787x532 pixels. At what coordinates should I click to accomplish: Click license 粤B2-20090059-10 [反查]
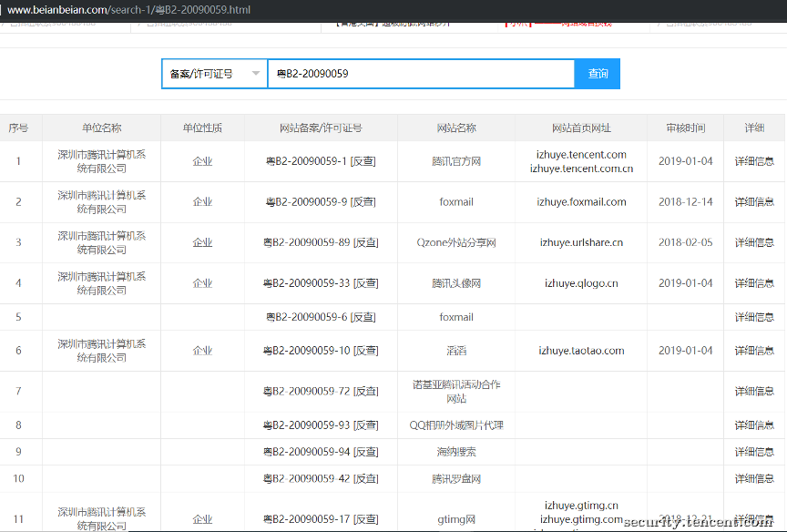pos(321,351)
